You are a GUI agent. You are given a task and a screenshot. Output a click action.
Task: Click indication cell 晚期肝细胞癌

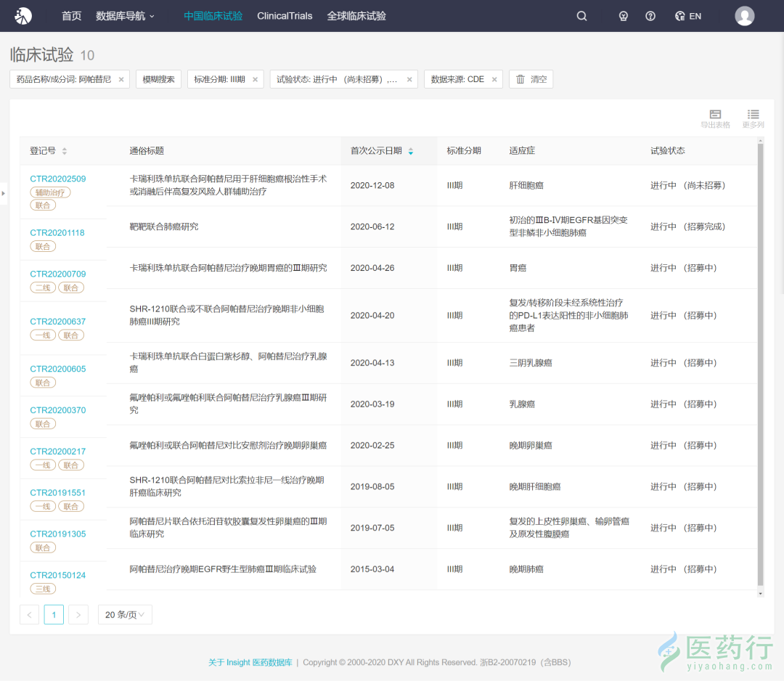pos(535,486)
